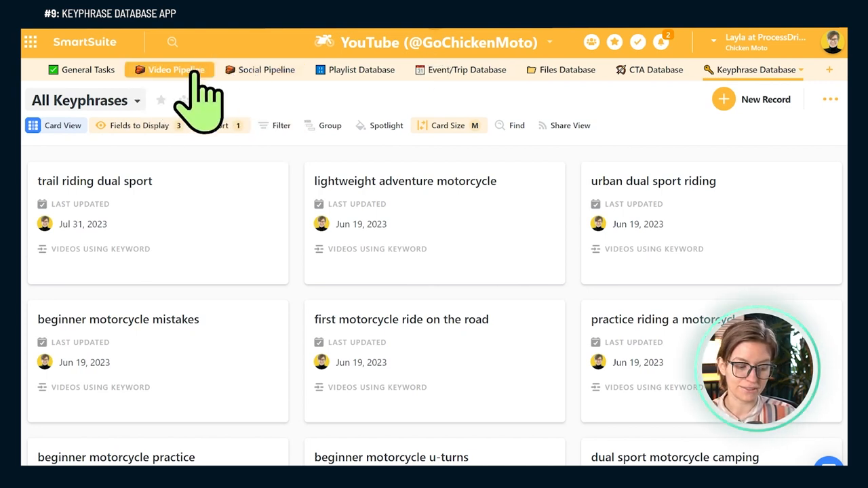868x488 pixels.
Task: Open the apps grid launcher icon
Action: [x=31, y=42]
